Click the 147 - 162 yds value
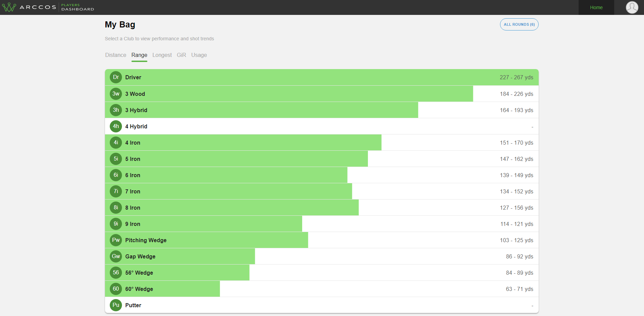The height and width of the screenshot is (316, 644). pos(516,159)
